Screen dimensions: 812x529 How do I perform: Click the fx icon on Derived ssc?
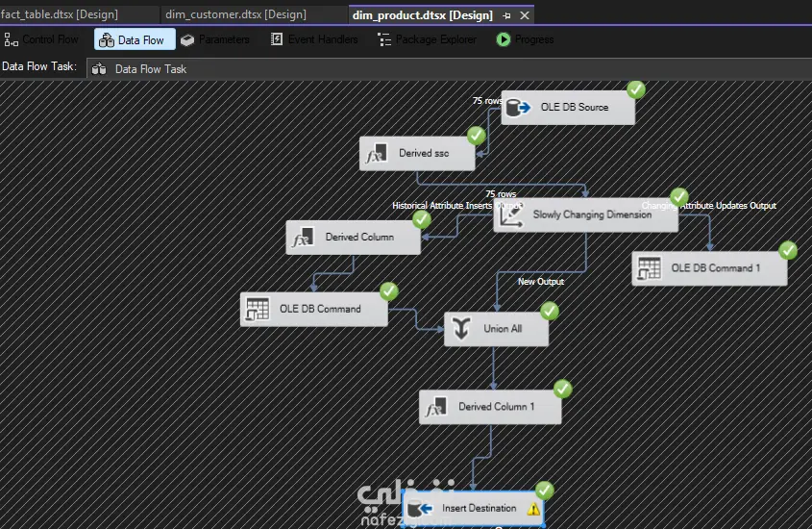click(x=377, y=154)
